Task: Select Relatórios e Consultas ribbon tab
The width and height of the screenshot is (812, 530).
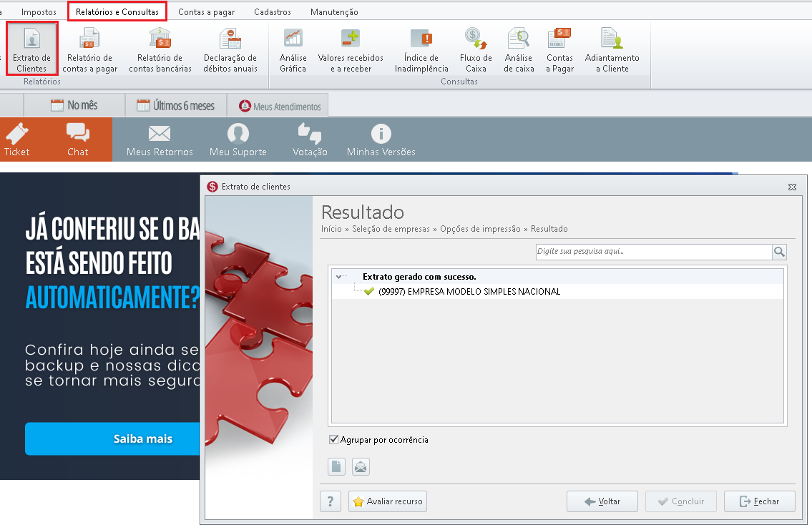Action: 117,11
